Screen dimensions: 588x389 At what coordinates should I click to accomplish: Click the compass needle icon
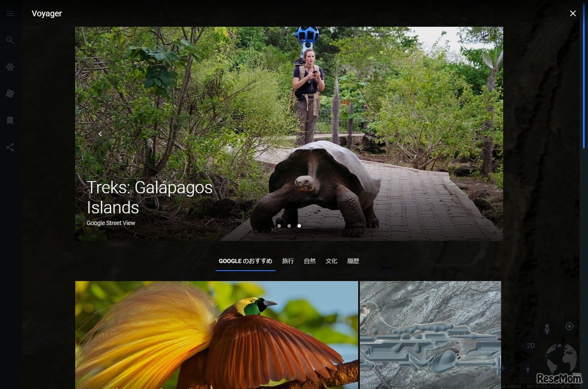tap(528, 368)
